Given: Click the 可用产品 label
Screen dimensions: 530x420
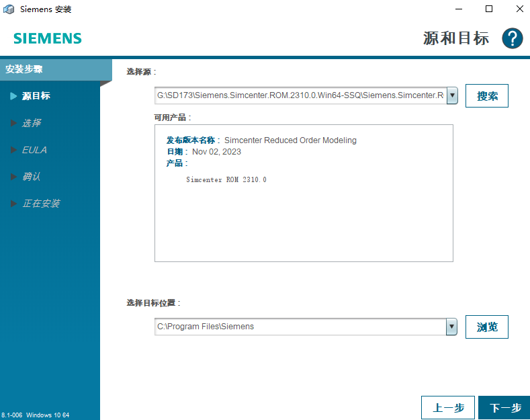Looking at the screenshot, I should (x=173, y=118).
